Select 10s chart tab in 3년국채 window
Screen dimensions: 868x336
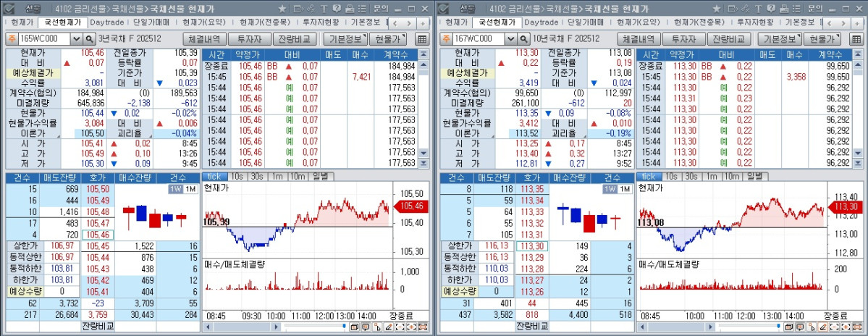tap(237, 177)
